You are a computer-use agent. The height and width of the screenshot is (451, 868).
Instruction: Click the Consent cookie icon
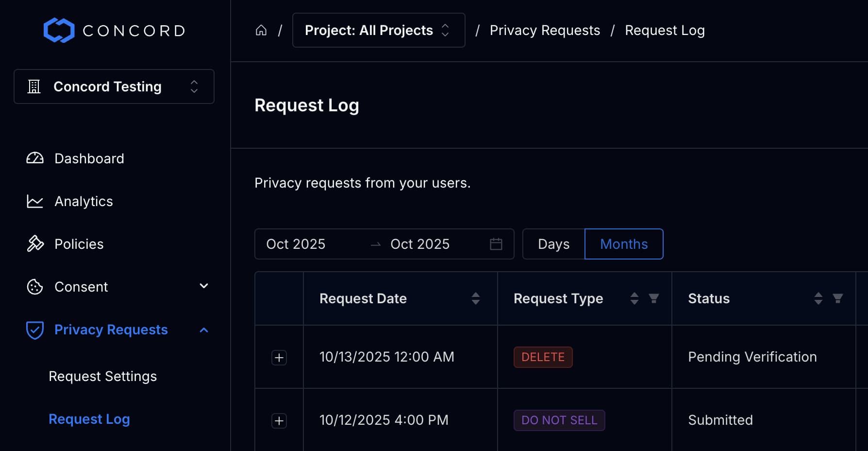34,286
